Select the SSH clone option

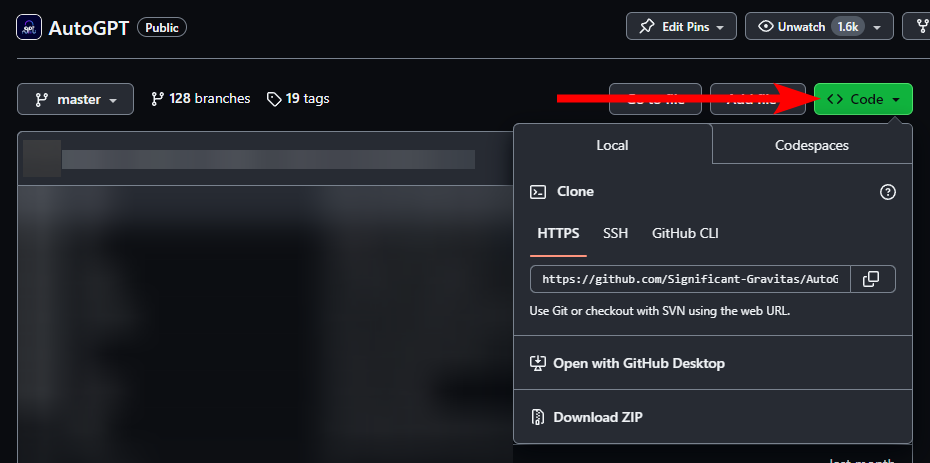[x=615, y=234]
